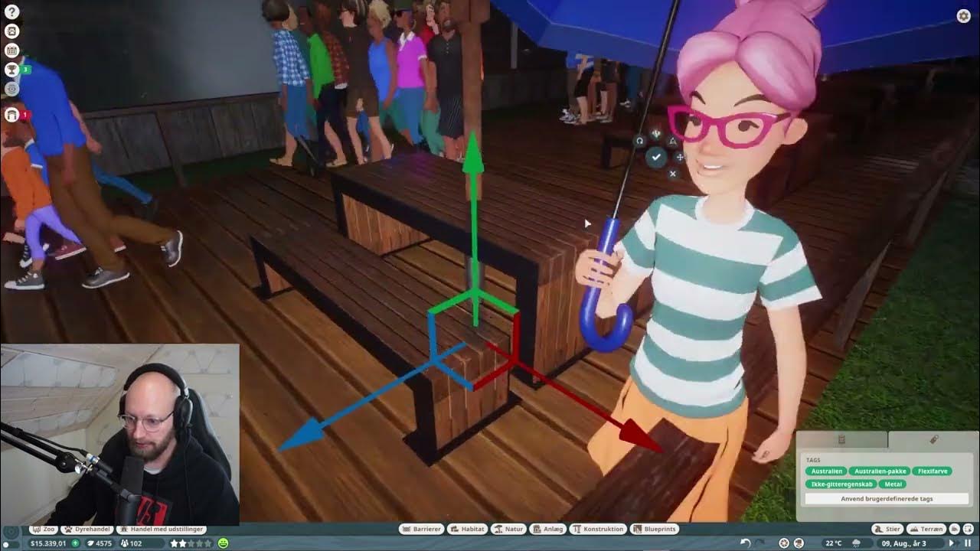Open the calendar icon in left sidebar
This screenshot has height=551, width=980.
coord(11,51)
